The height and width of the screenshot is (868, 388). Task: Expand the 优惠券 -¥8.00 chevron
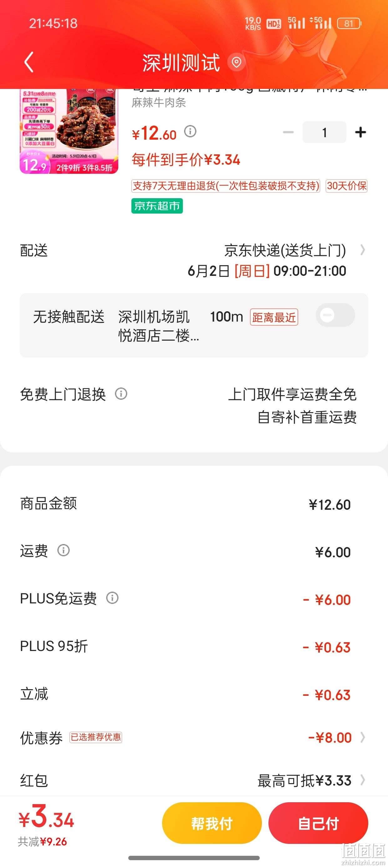[x=362, y=737]
